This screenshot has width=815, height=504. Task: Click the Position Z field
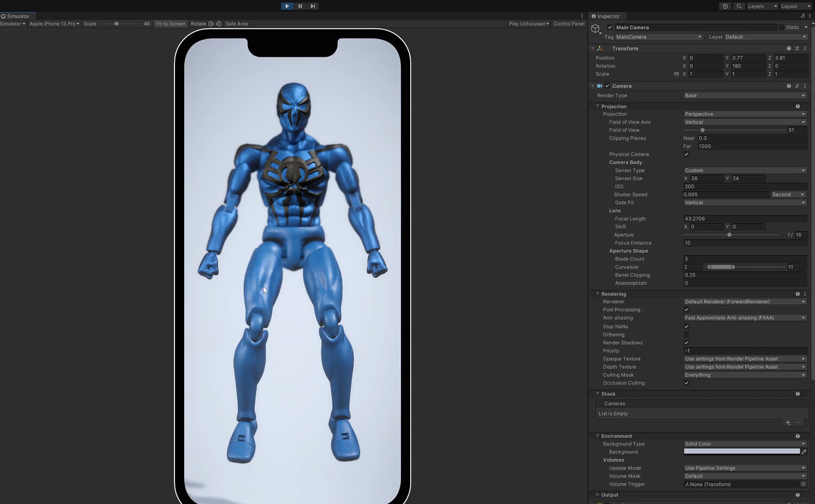coord(791,58)
